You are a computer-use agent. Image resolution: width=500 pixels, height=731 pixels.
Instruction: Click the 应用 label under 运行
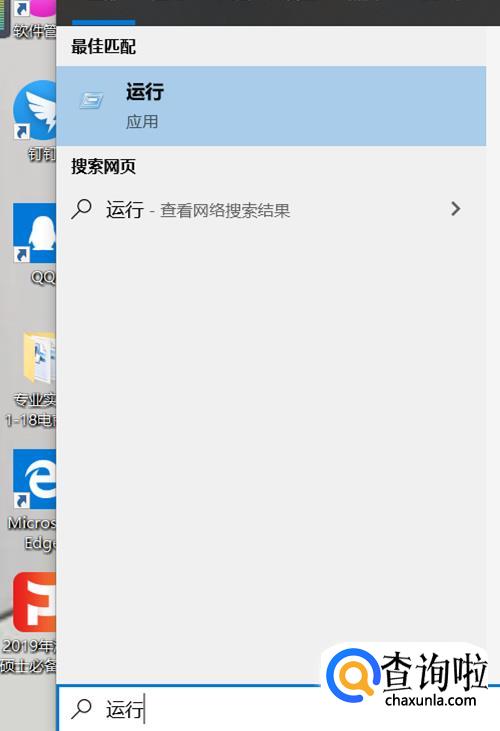(x=142, y=122)
